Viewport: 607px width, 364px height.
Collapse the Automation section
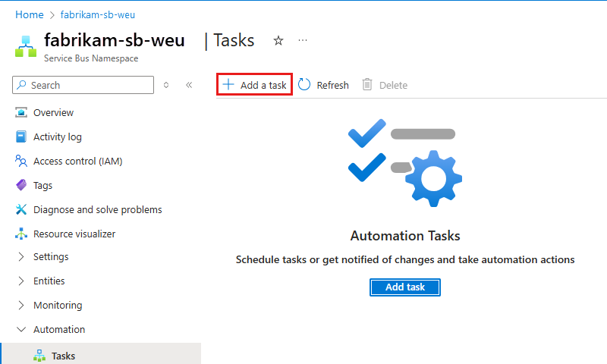(x=21, y=330)
